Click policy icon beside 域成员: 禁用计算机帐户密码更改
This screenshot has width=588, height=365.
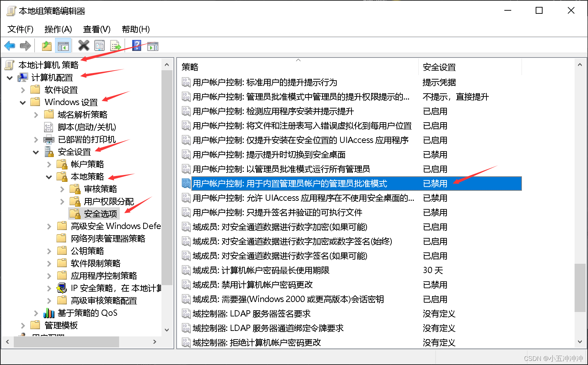click(186, 285)
